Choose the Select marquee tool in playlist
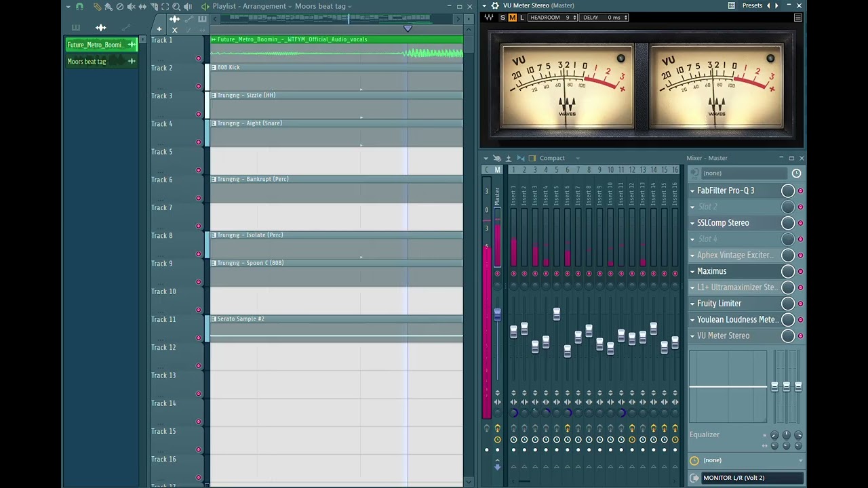The image size is (868, 488). tap(165, 7)
